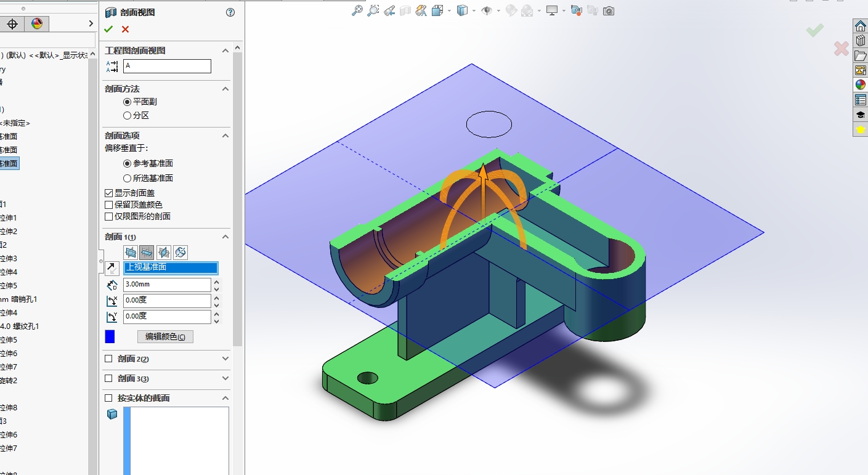Click the zonal view-plane section icon
The width and height of the screenshot is (868, 475).
pos(180,252)
